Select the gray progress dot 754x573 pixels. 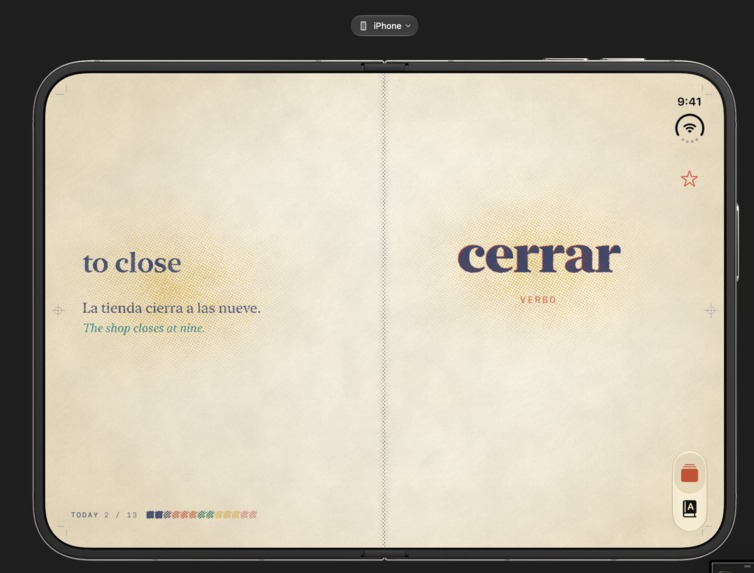167,515
